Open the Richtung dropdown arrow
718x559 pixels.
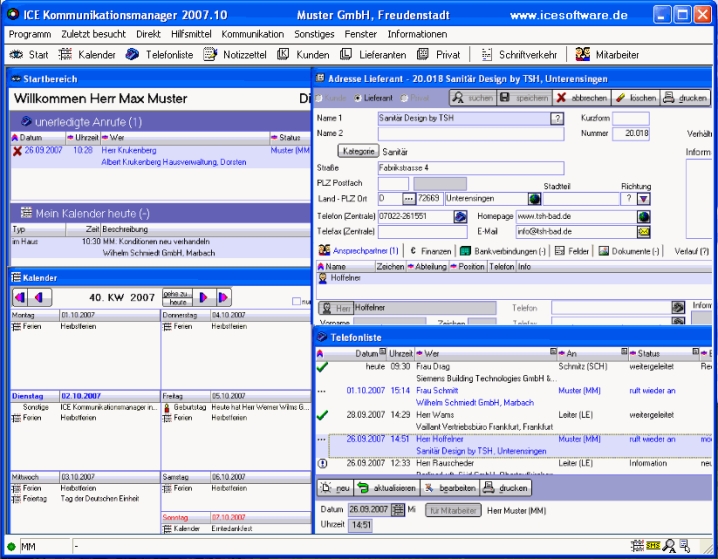point(643,199)
